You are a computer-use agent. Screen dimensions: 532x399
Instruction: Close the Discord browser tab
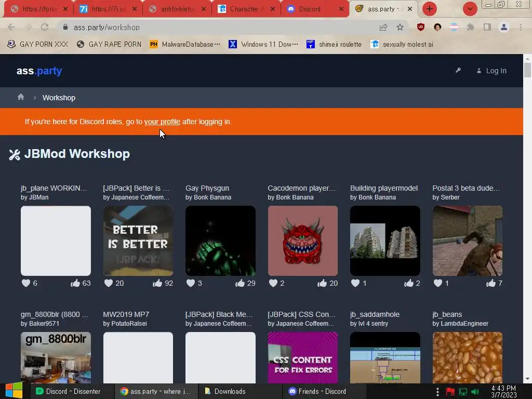click(341, 9)
